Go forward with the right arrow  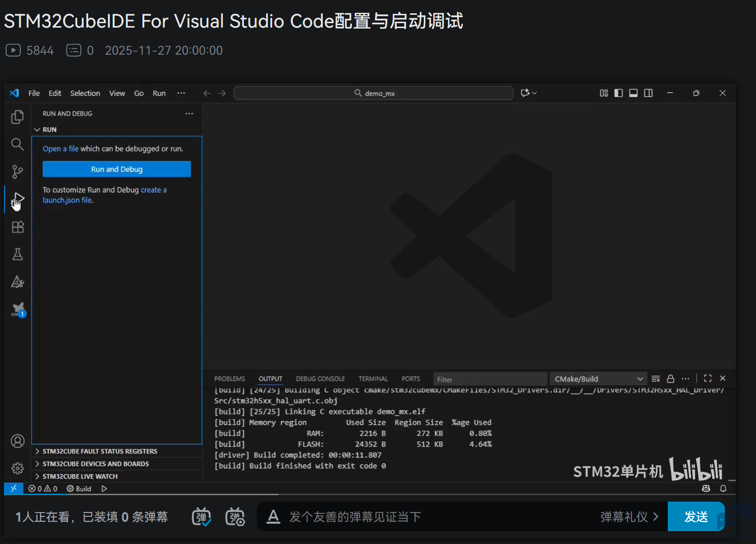click(222, 93)
